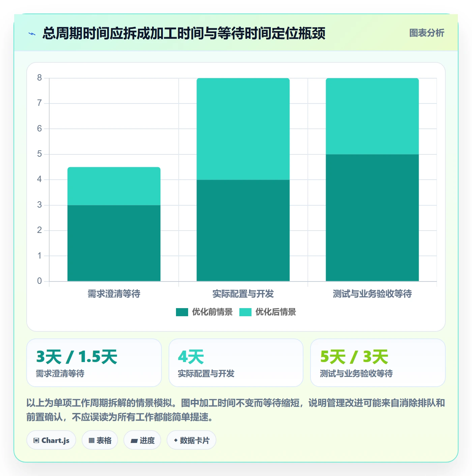
Task: Click the 测试与业务验收等待 x-axis label
Action: pos(372,294)
